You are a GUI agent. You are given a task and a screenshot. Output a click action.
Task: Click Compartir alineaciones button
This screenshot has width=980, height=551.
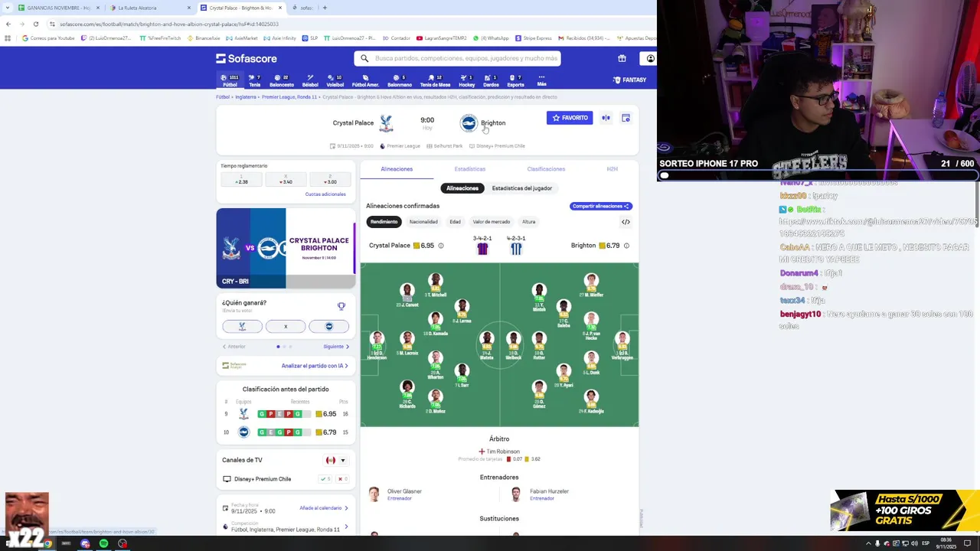coord(601,206)
